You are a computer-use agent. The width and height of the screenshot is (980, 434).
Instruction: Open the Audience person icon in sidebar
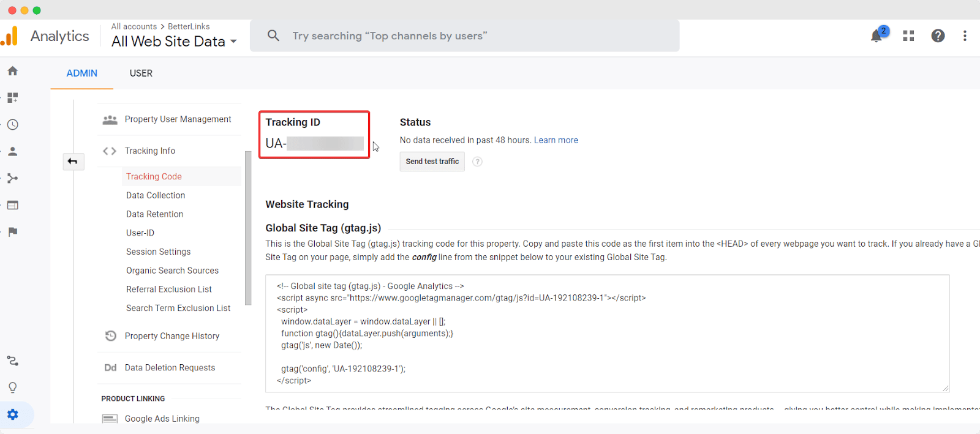click(13, 152)
